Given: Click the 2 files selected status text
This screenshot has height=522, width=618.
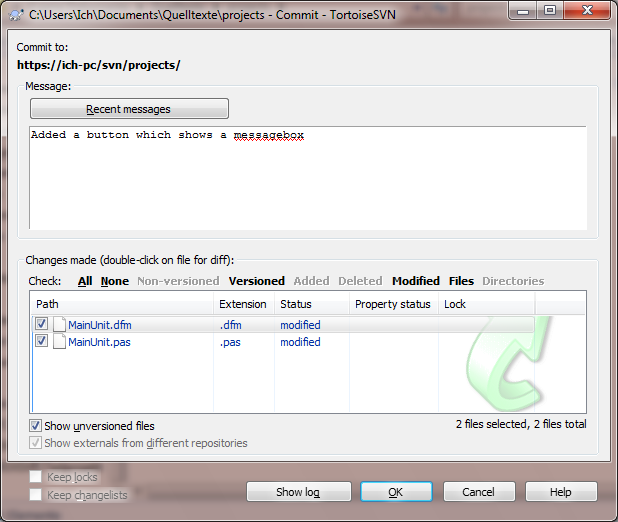Looking at the screenshot, I should coord(521,424).
